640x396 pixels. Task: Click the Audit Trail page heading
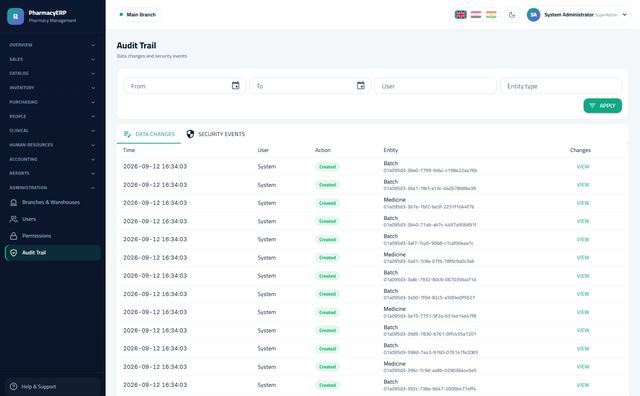[136, 45]
